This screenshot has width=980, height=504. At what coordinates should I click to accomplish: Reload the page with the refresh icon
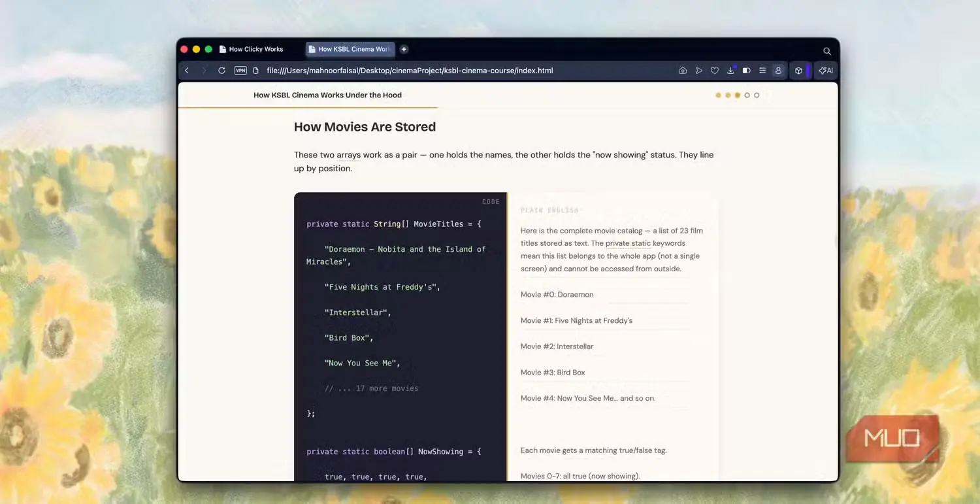coord(221,71)
